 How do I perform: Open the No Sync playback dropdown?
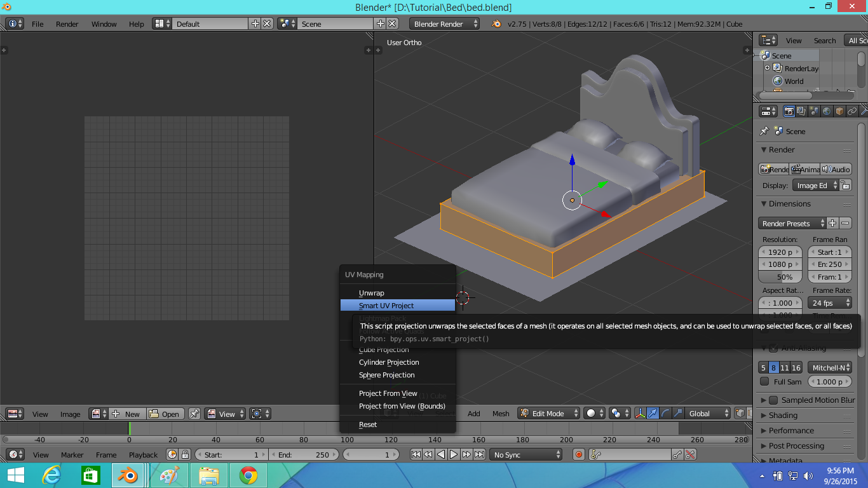[527, 454]
